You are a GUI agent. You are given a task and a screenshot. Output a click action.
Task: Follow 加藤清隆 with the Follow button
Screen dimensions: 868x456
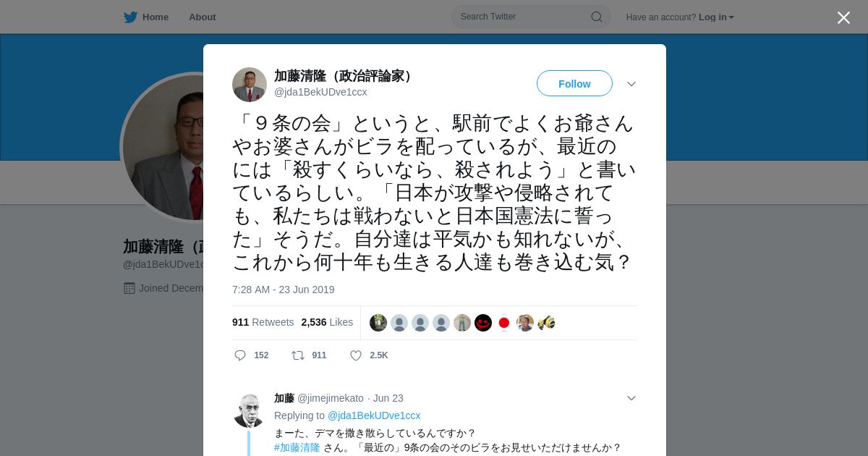coord(574,83)
